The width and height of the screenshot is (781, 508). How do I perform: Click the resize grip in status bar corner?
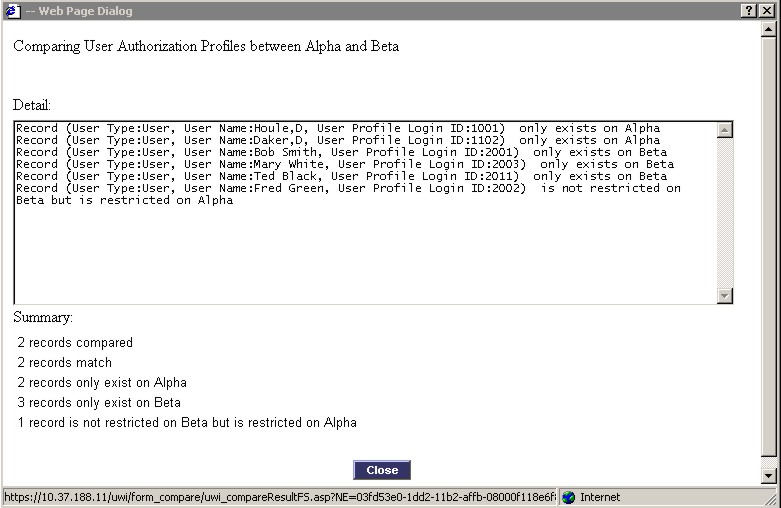pyautogui.click(x=772, y=499)
